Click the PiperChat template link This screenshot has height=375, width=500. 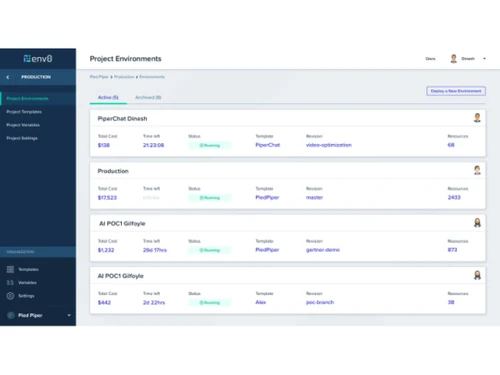(x=268, y=145)
